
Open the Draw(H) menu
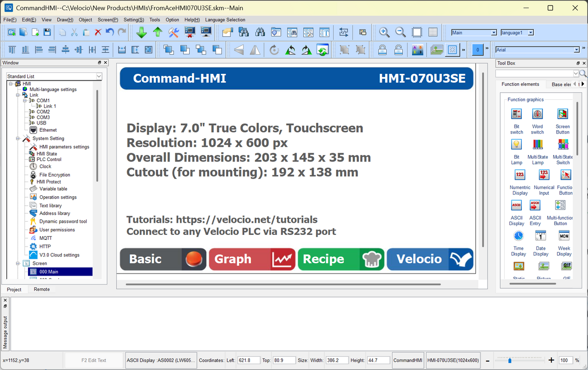click(x=65, y=20)
